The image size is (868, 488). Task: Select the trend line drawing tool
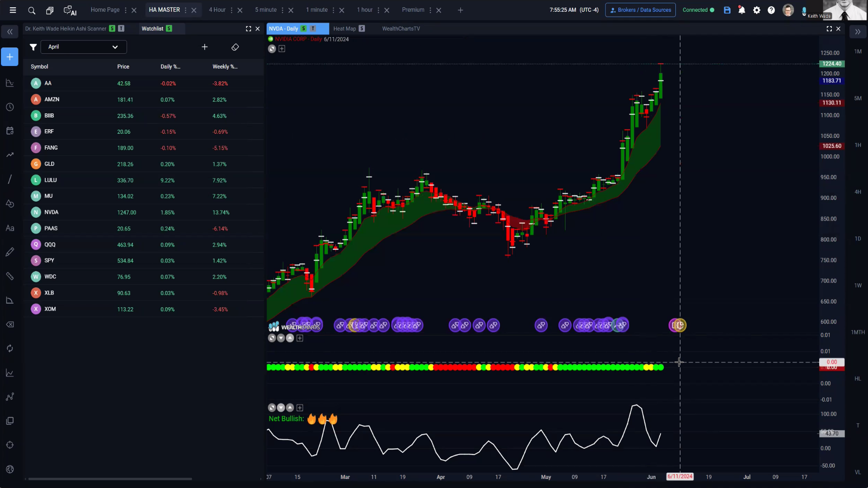tap(10, 179)
